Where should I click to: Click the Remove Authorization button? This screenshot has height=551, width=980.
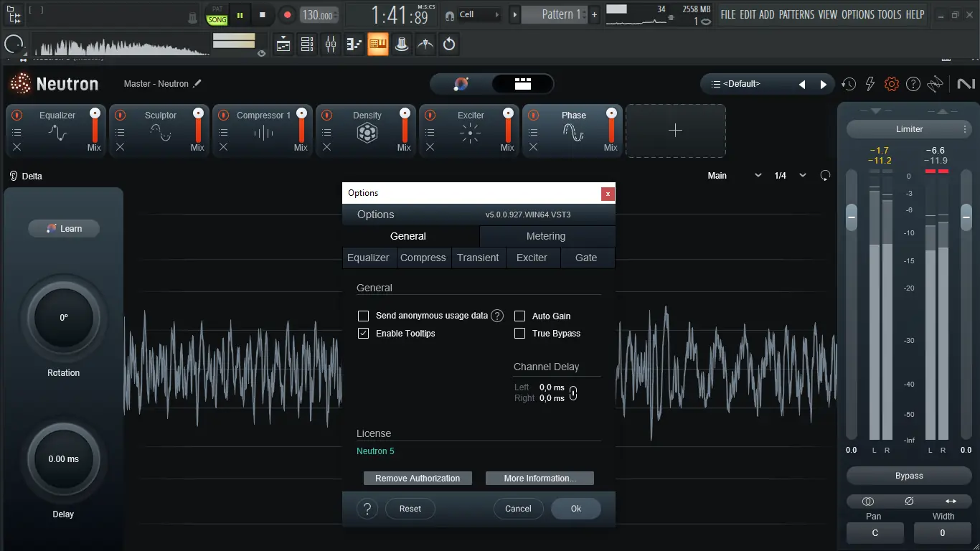pyautogui.click(x=418, y=479)
